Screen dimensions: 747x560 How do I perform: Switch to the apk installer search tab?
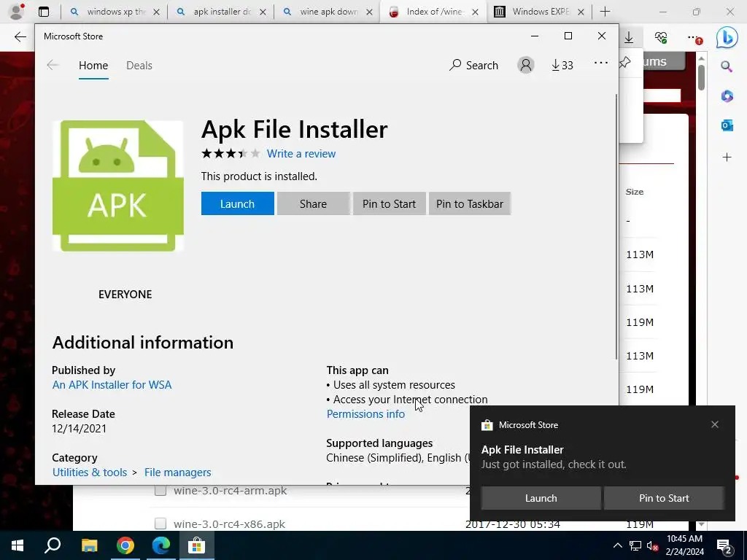coord(221,12)
